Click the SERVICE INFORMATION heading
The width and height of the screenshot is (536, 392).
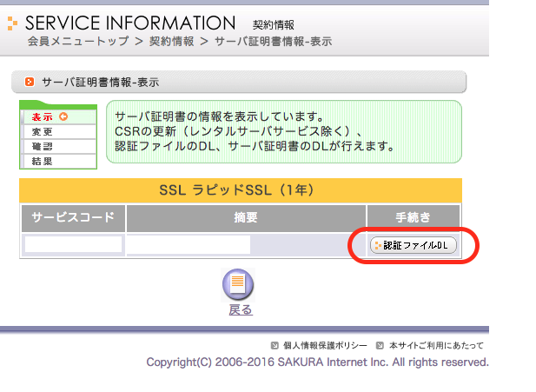130,23
